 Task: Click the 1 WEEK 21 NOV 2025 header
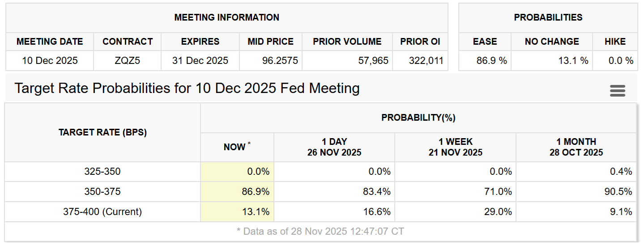[455, 147]
